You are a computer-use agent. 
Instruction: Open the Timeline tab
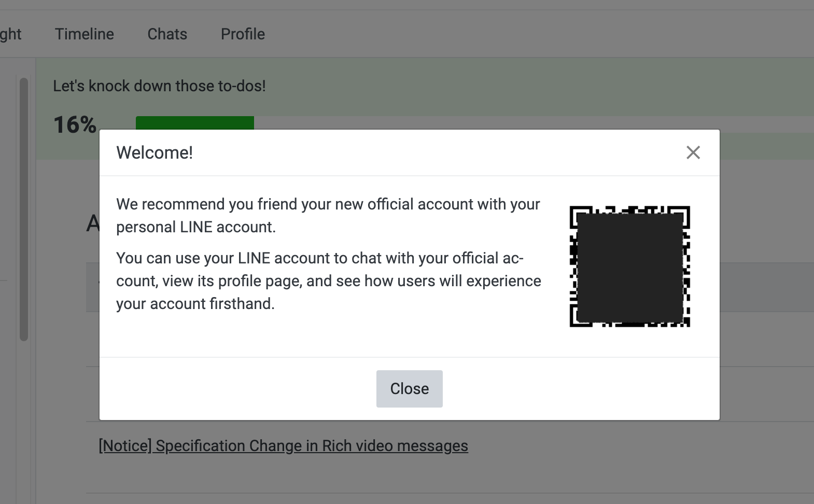pyautogui.click(x=84, y=34)
